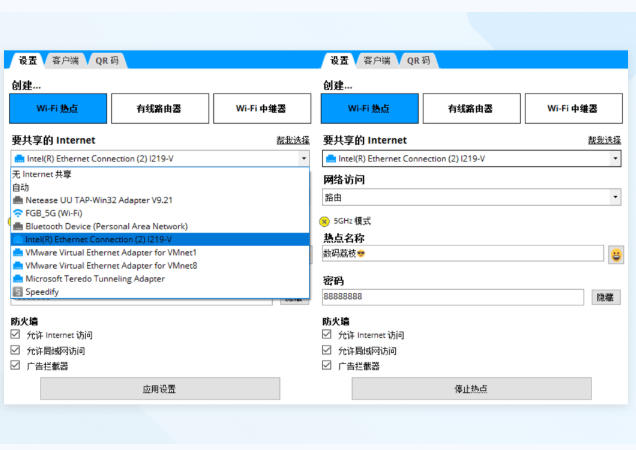Pick Bluetooth Device Personal Area Network

pos(160,226)
